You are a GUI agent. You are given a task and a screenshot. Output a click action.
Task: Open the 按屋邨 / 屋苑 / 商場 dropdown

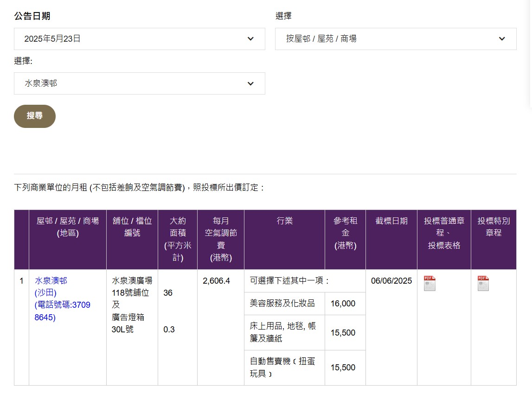396,39
